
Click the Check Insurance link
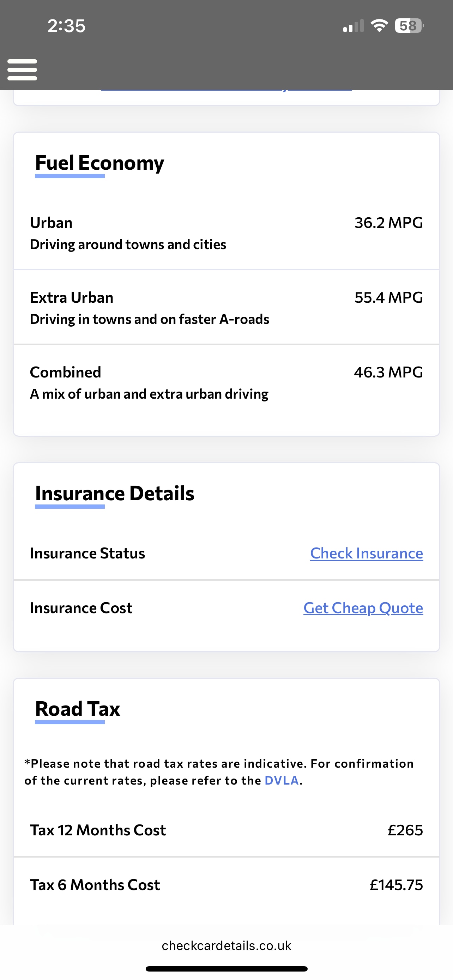[366, 553]
